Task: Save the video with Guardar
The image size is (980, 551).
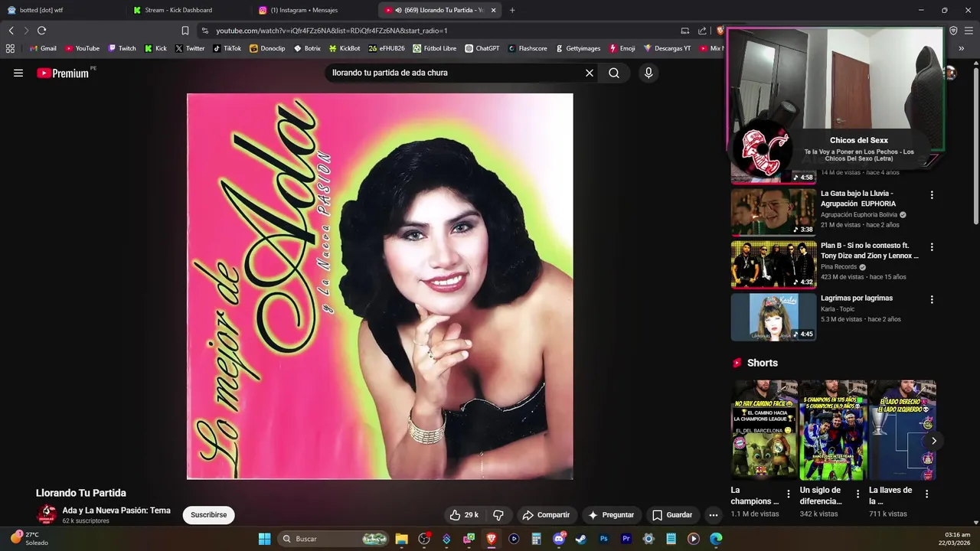Action: click(x=671, y=515)
